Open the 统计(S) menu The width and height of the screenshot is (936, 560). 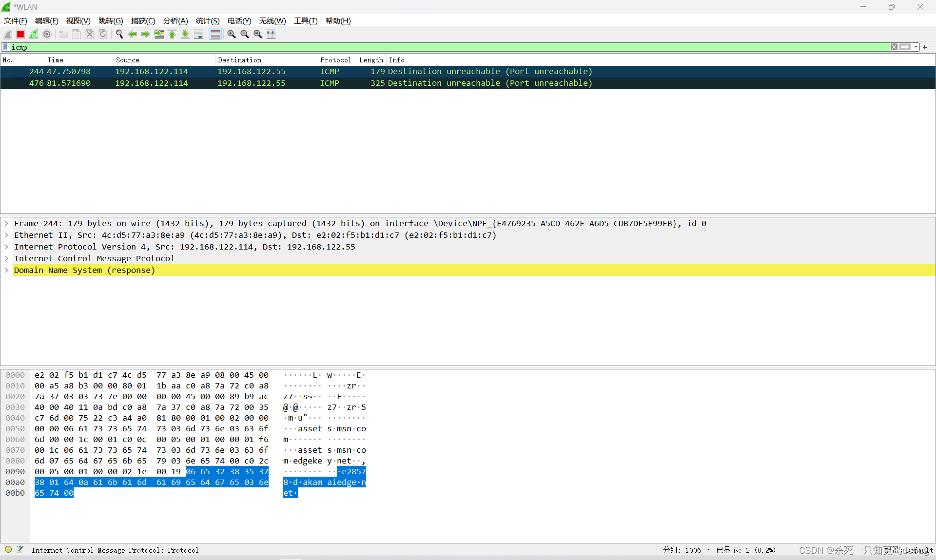click(207, 21)
